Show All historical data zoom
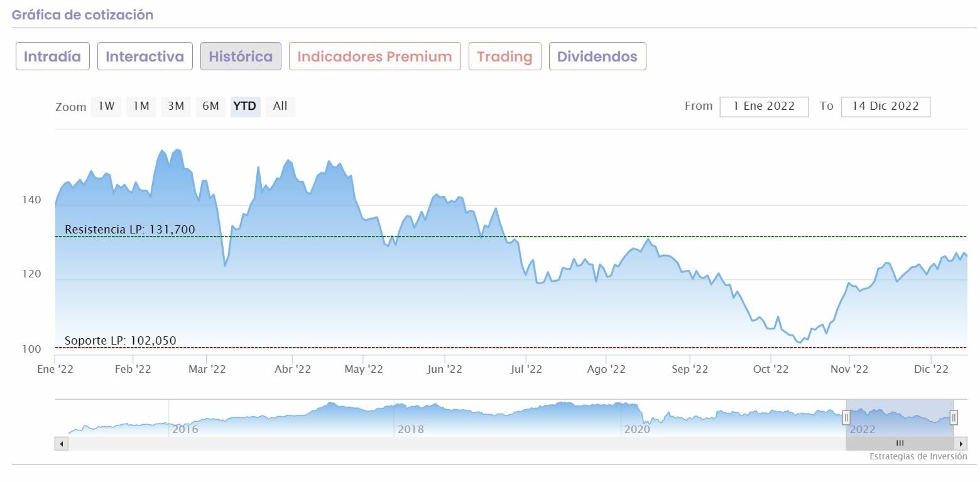980x482 pixels. [x=280, y=106]
